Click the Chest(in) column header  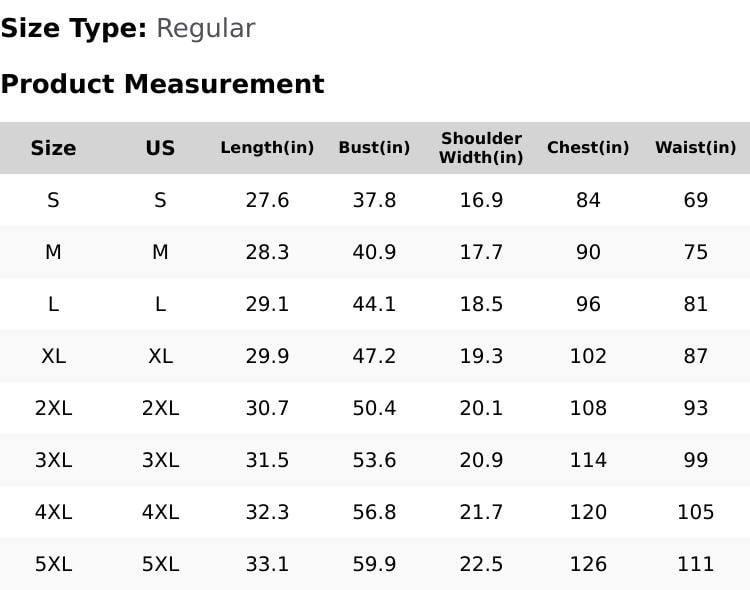click(588, 148)
